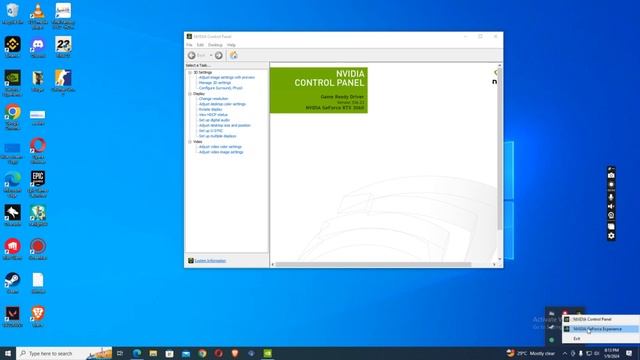The height and width of the screenshot is (360, 640).
Task: Open Brave from the taskbar
Action: (235, 353)
